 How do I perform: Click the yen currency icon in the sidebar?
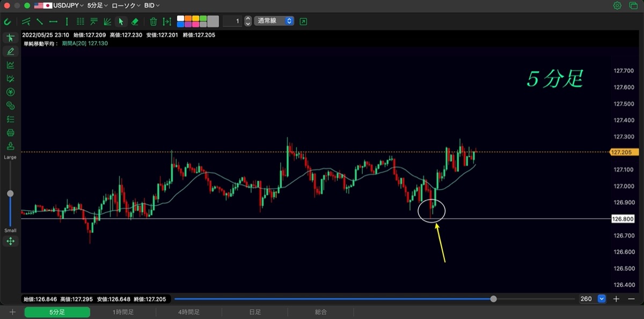click(x=10, y=92)
